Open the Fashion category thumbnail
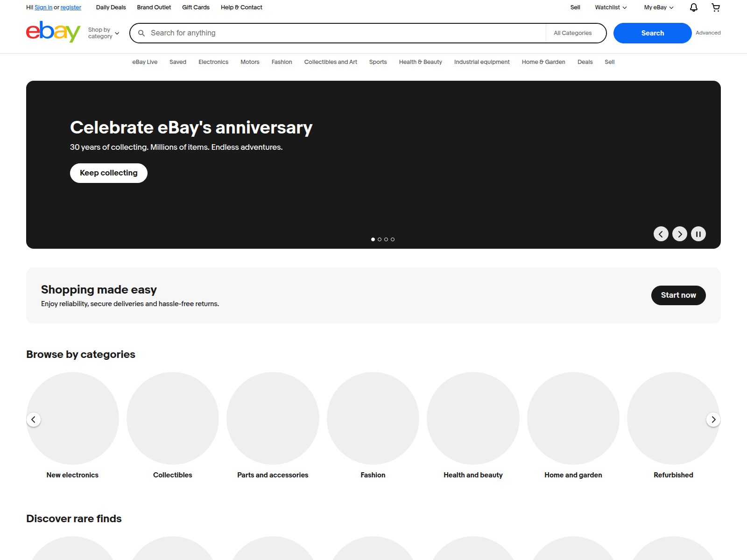 373,418
